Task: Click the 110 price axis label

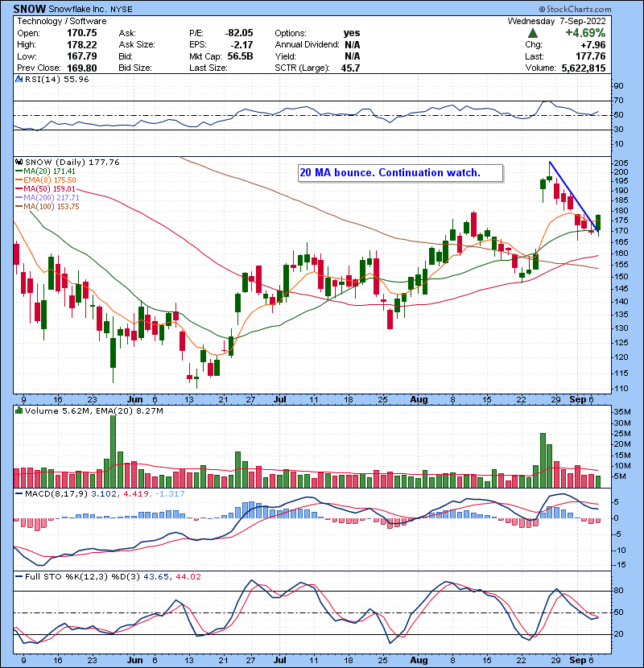Action: [x=621, y=389]
